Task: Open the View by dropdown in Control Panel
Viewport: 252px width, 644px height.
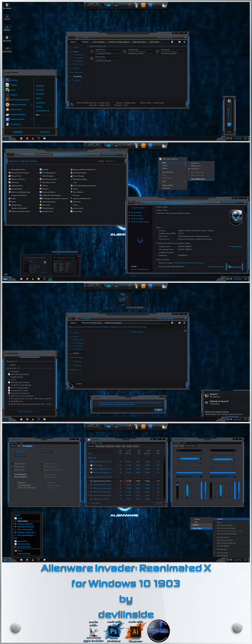Action: tap(110, 161)
